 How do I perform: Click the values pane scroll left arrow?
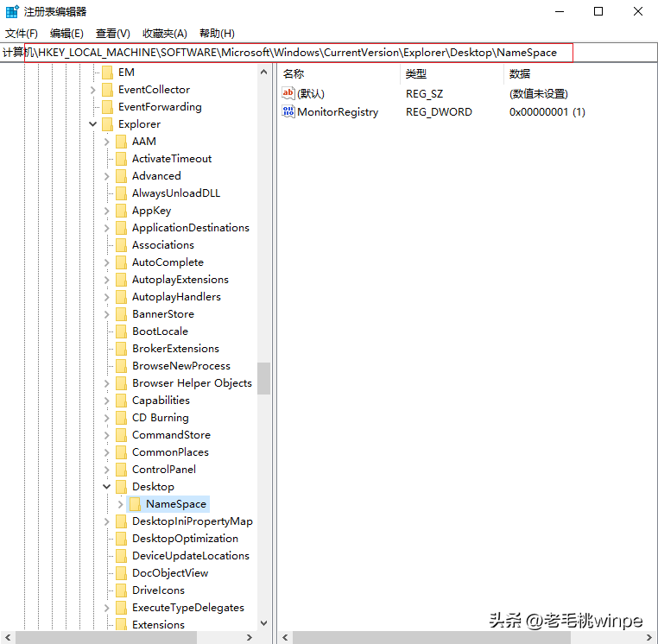[285, 637]
